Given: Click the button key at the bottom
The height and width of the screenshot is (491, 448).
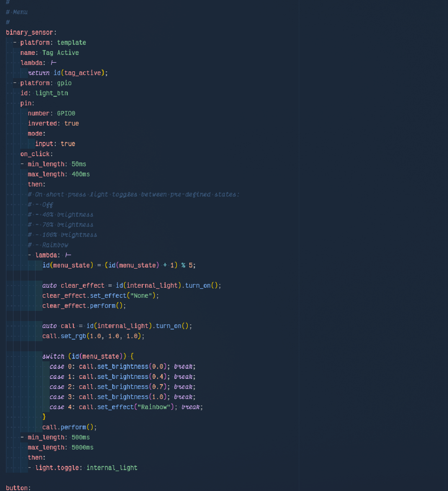Looking at the screenshot, I should coord(17,488).
